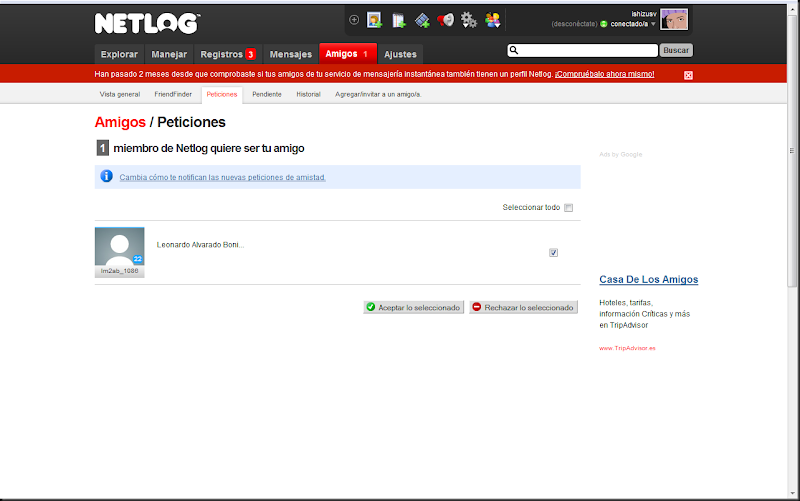Click the Buscar button
Screen dimensions: 800x501
click(x=676, y=50)
